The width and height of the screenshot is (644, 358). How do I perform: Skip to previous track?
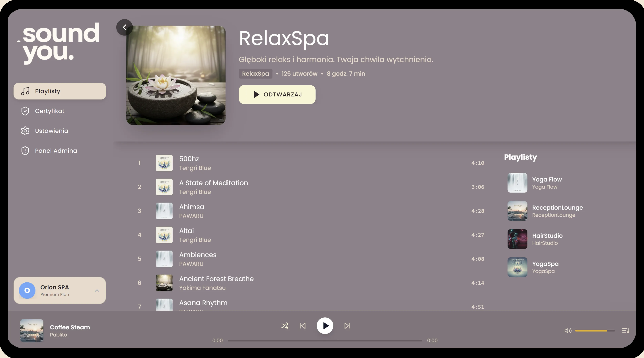[x=302, y=326]
